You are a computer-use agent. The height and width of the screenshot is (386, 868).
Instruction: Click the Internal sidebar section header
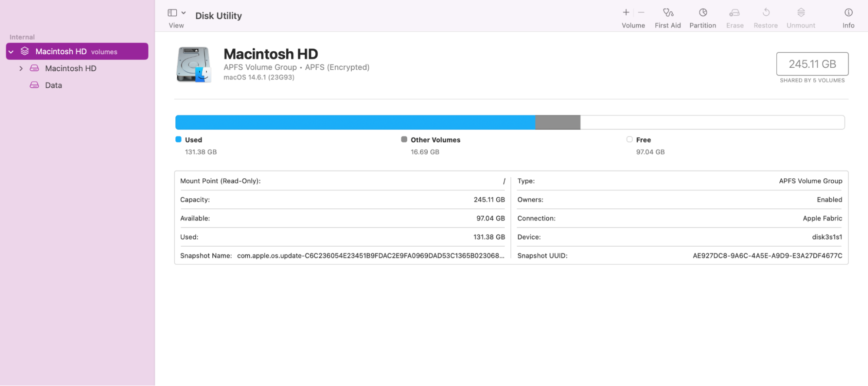22,37
